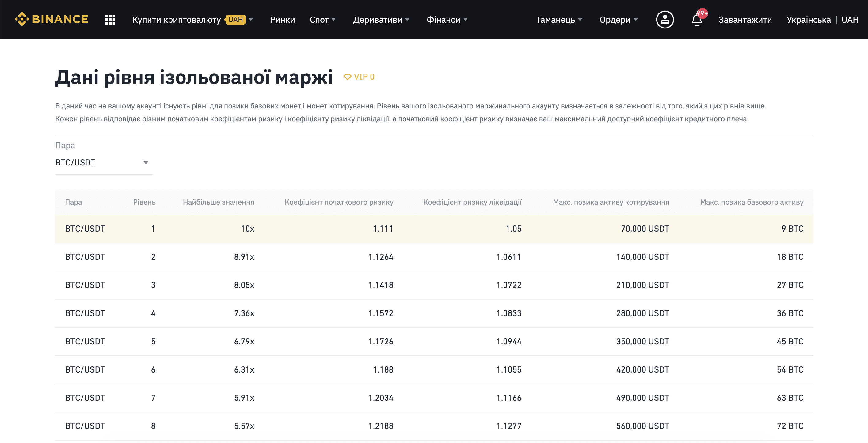Image resolution: width=868 pixels, height=443 pixels.
Task: Click Коефіцієнт початкового ризику header
Action: (x=339, y=202)
